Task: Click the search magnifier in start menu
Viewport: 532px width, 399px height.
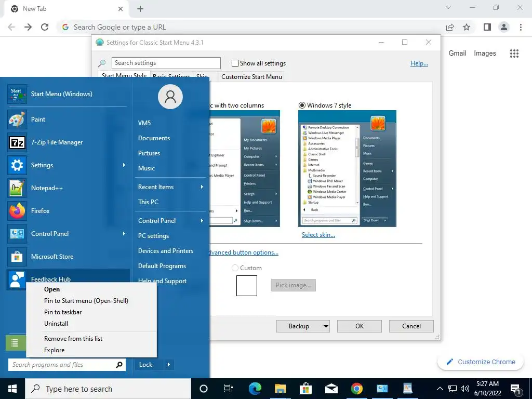Action: [x=119, y=365]
